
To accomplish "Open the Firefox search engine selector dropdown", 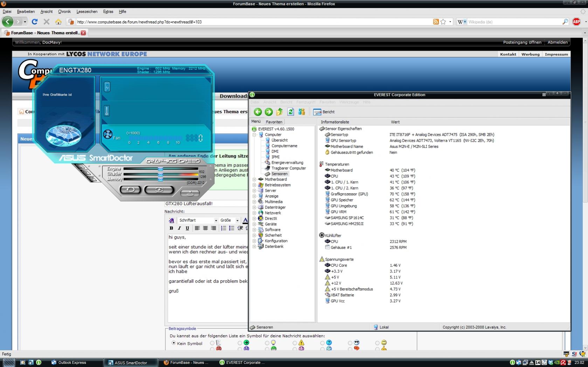I will [x=462, y=22].
